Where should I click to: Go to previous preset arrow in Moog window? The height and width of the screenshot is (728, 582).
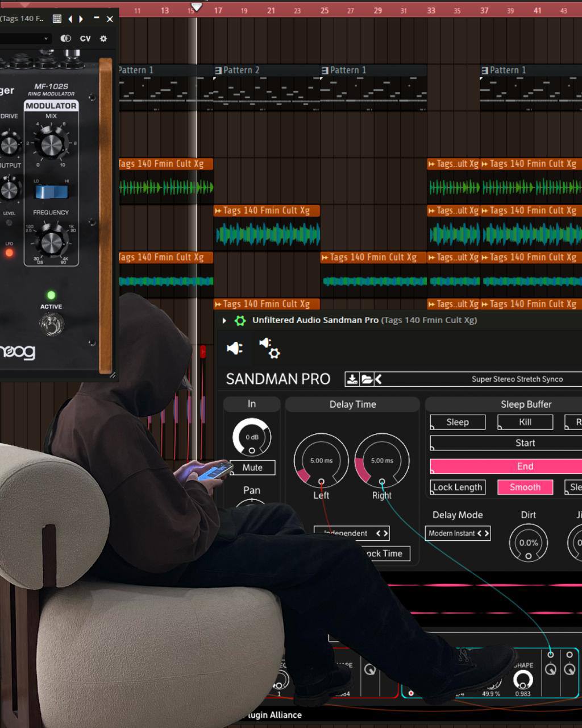[70, 19]
